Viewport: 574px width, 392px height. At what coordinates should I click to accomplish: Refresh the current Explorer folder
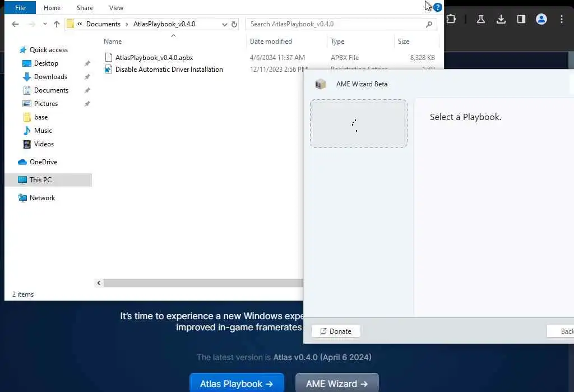[x=234, y=24]
